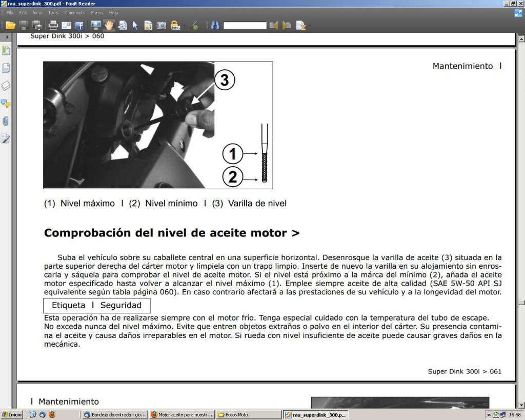Image resolution: width=525 pixels, height=420 pixels.
Task: Open the Pages thumbnails side panel
Action: pyautogui.click(x=6, y=68)
